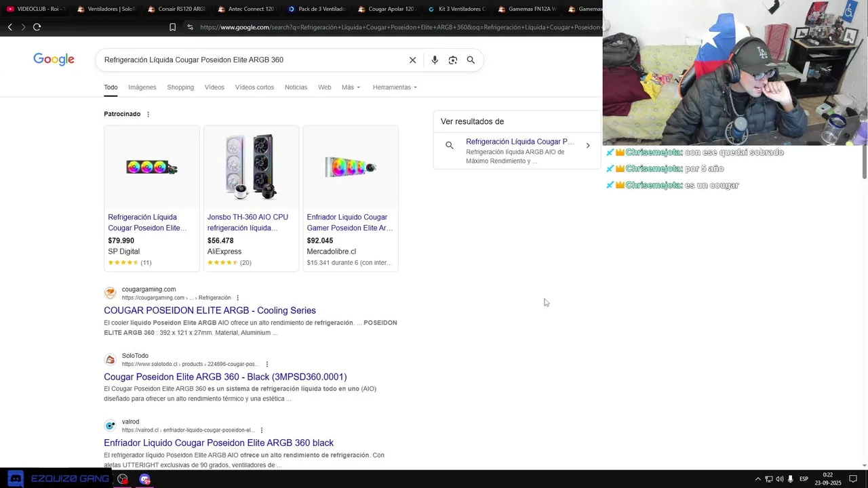
Task: Switch to the Corsair RS120 ARGB browser tab
Action: click(x=176, y=9)
